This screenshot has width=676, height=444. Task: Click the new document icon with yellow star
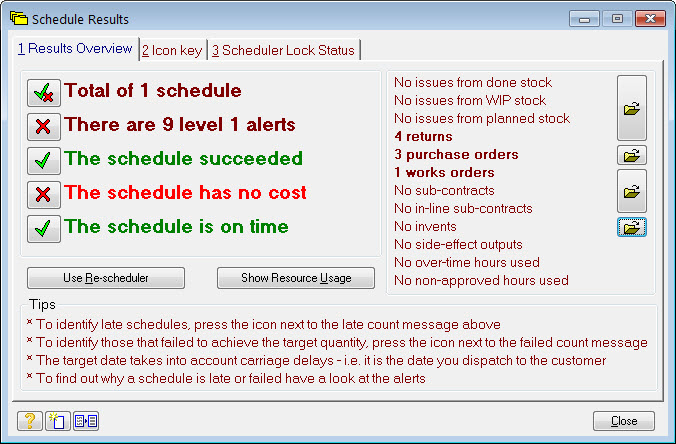coord(58,421)
